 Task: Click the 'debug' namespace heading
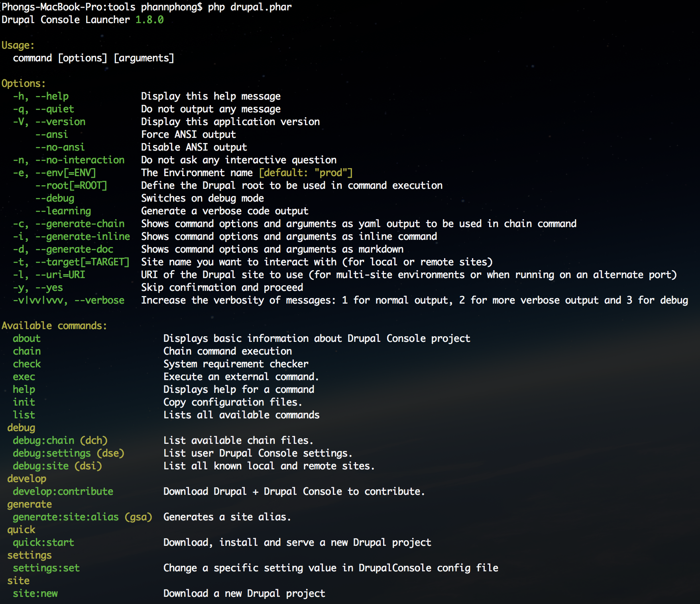tap(21, 428)
